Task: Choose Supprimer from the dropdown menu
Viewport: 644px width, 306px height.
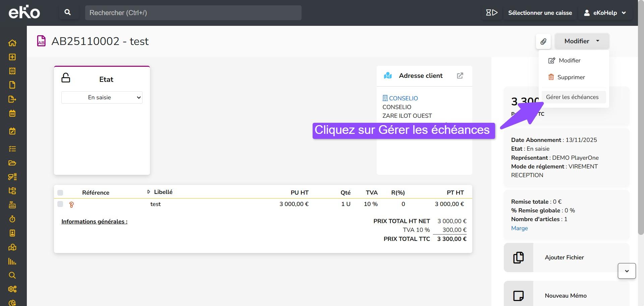Action: point(571,77)
